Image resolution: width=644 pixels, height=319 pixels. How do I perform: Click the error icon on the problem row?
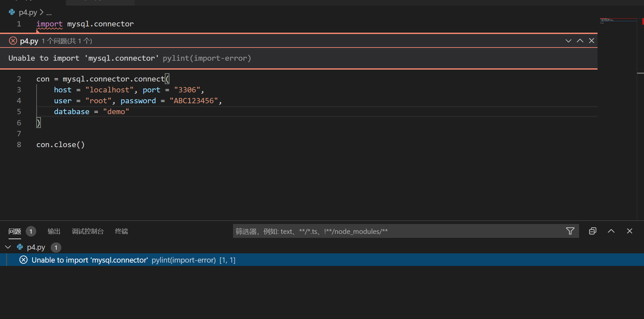(x=23, y=260)
